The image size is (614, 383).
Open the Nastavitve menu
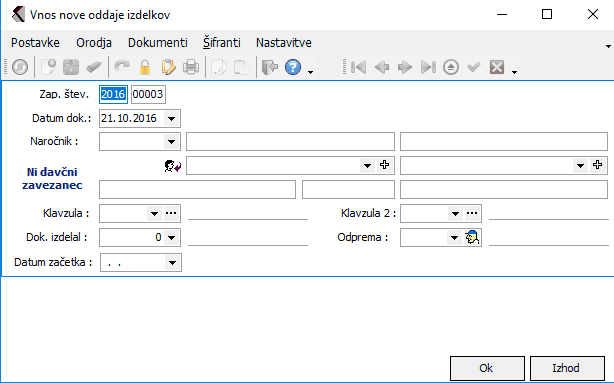pos(284,42)
